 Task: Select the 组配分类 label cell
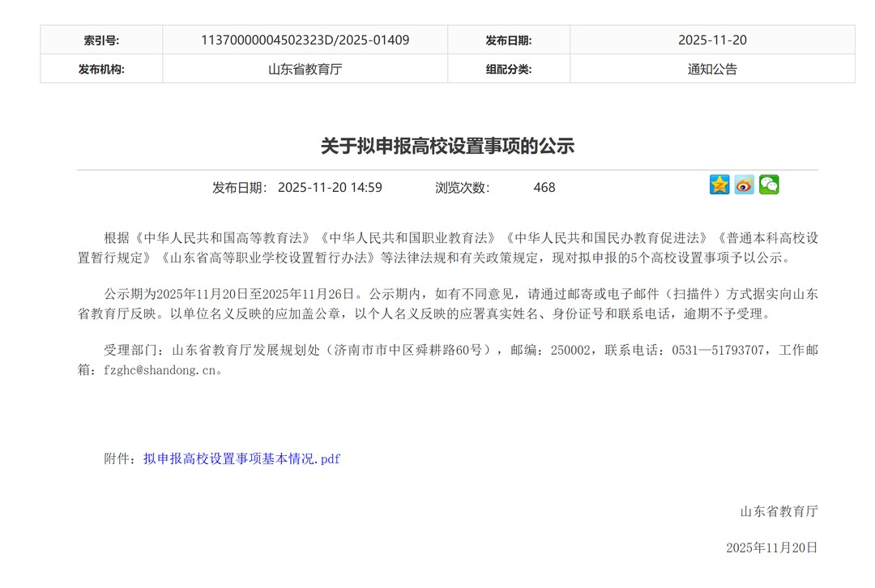click(509, 69)
